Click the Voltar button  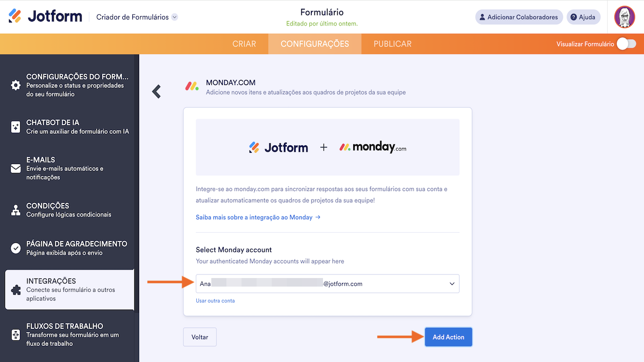click(200, 337)
